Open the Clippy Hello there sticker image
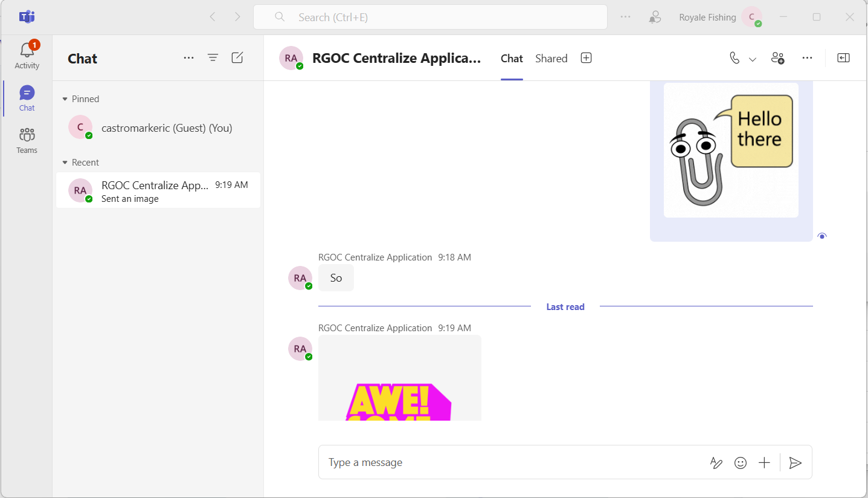 coord(731,150)
